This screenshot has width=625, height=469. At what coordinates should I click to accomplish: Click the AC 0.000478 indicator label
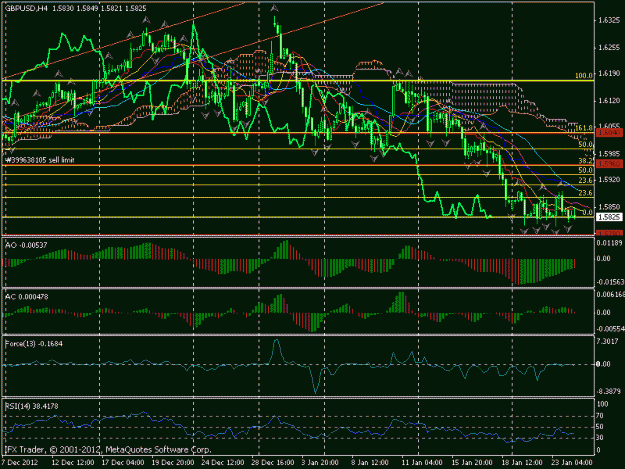[27, 297]
